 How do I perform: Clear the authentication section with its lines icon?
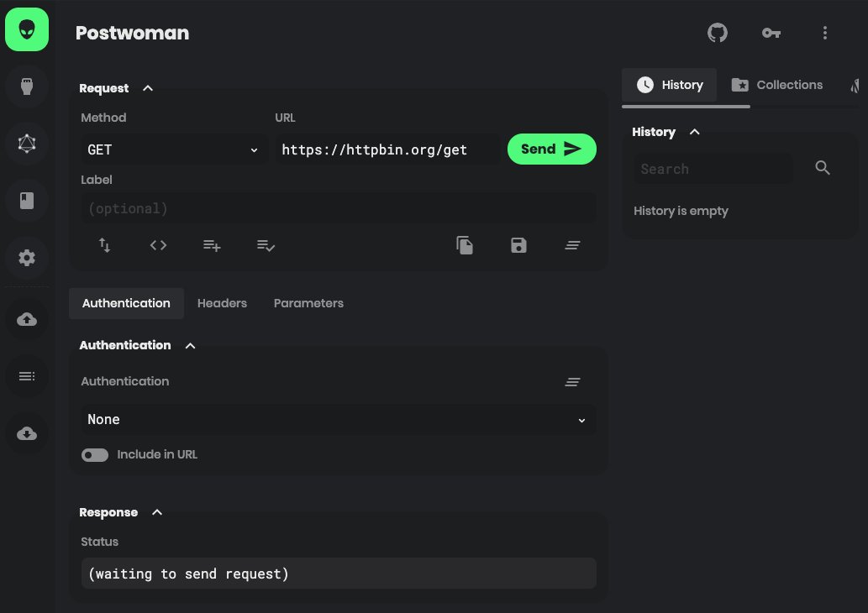[572, 382]
